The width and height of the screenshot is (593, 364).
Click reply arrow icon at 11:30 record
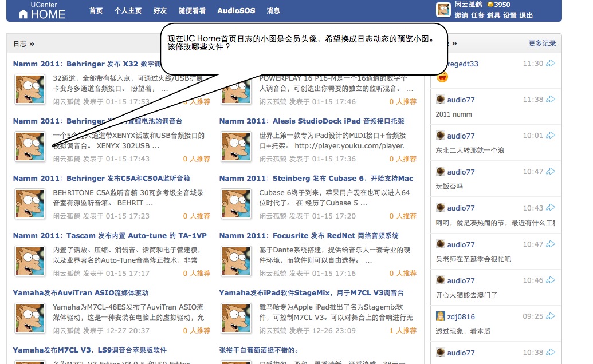pyautogui.click(x=551, y=63)
